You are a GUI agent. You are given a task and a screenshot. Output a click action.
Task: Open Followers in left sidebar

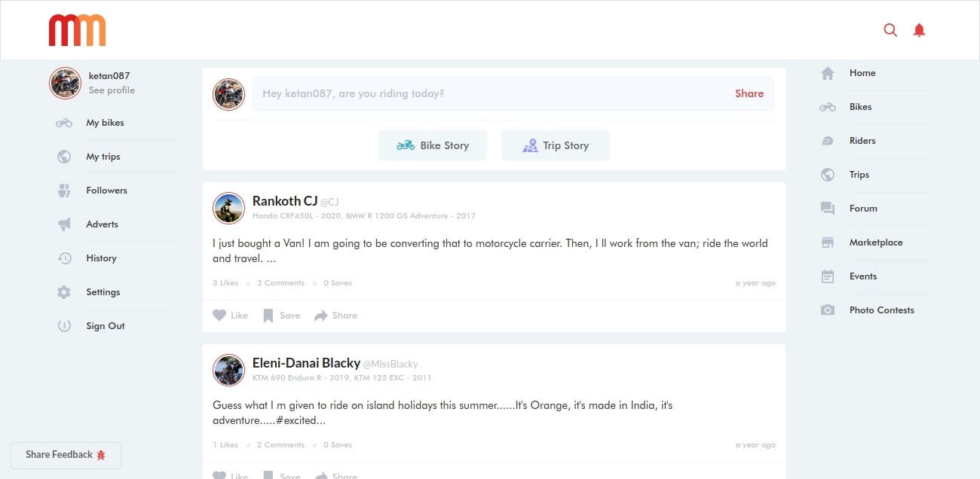[106, 191]
